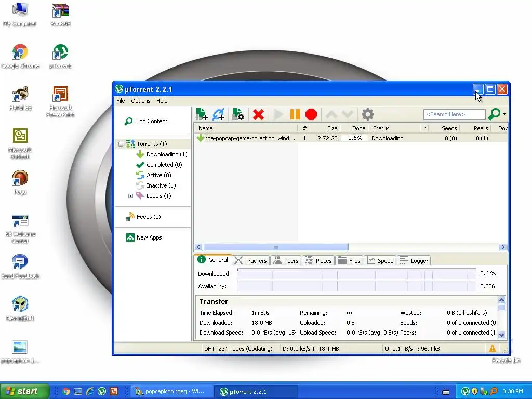The width and height of the screenshot is (532, 399).
Task: Click the torrent list horizontal scrollbar thumb
Action: pyautogui.click(x=275, y=247)
